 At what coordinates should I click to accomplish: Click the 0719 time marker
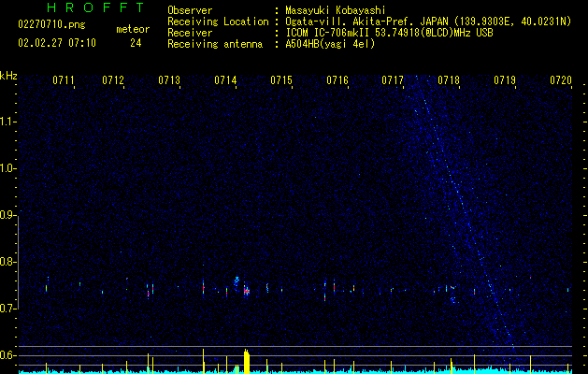coord(505,79)
